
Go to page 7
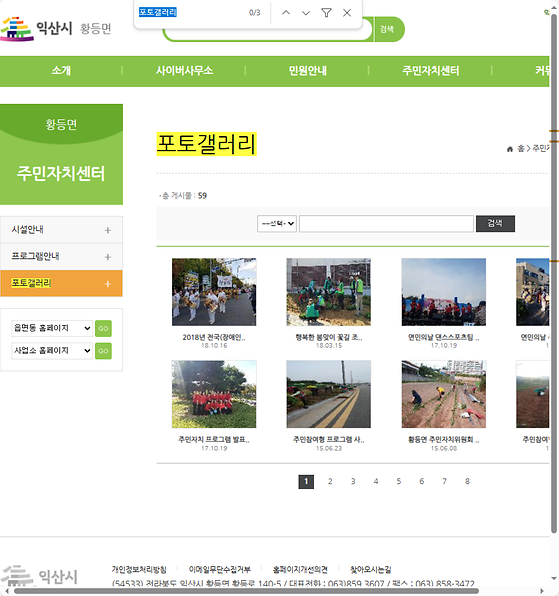coord(444,482)
